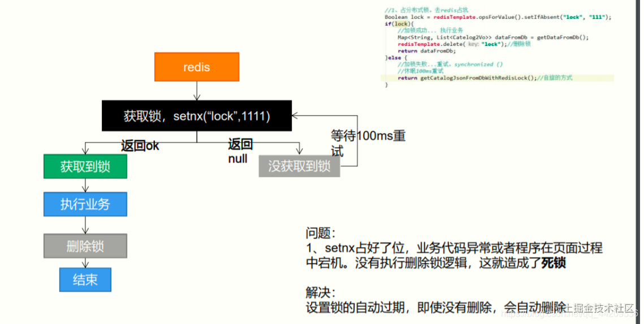Click the orange redis box
Image resolution: width=644 pixels, height=324 pixels.
(197, 67)
